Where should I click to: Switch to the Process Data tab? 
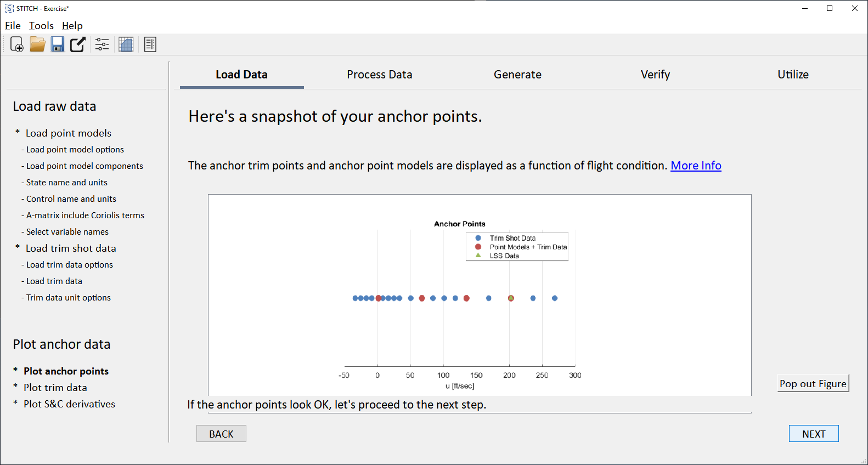[x=379, y=75]
